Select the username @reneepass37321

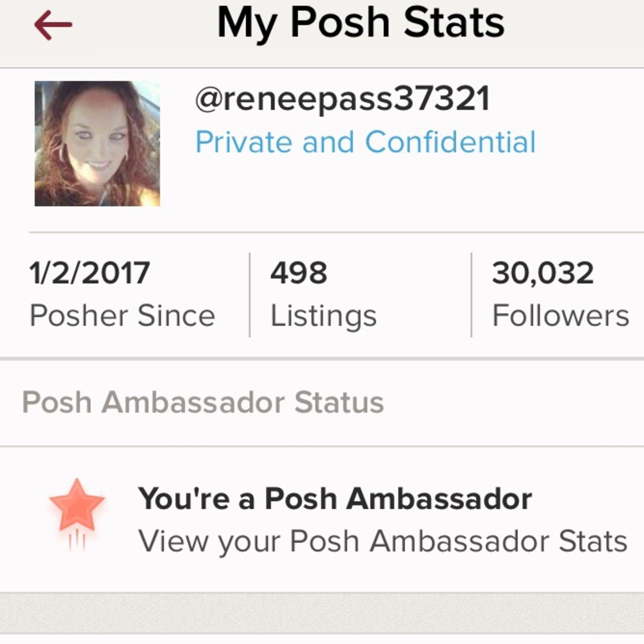click(x=341, y=100)
